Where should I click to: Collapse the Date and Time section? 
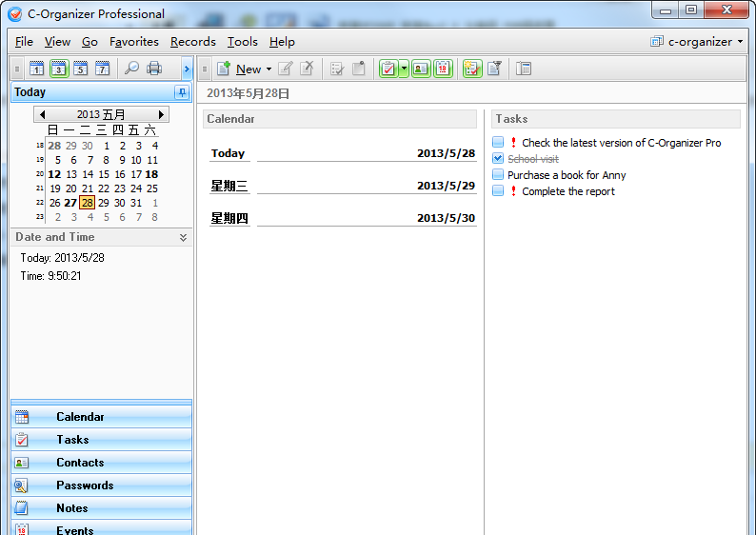pos(183,237)
